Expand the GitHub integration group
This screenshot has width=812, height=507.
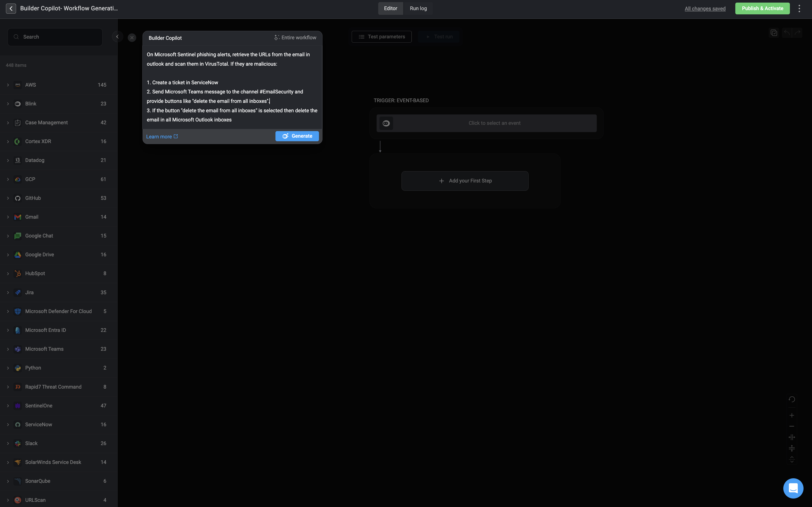8,198
